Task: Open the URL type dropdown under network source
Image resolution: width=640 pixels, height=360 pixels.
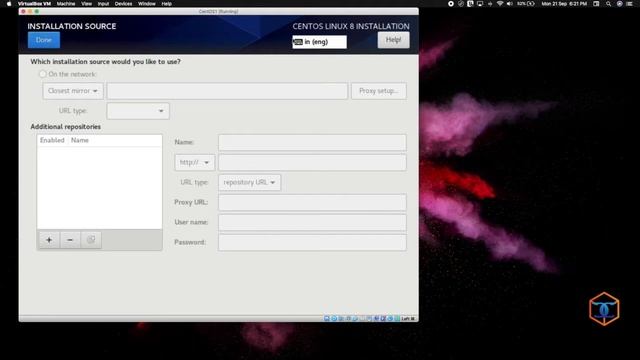Action: tap(138, 111)
